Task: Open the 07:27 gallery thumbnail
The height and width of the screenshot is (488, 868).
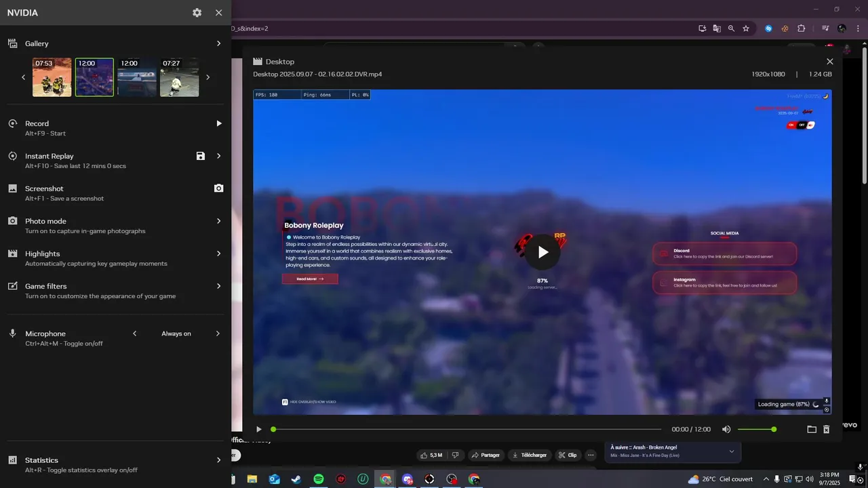Action: [x=180, y=77]
